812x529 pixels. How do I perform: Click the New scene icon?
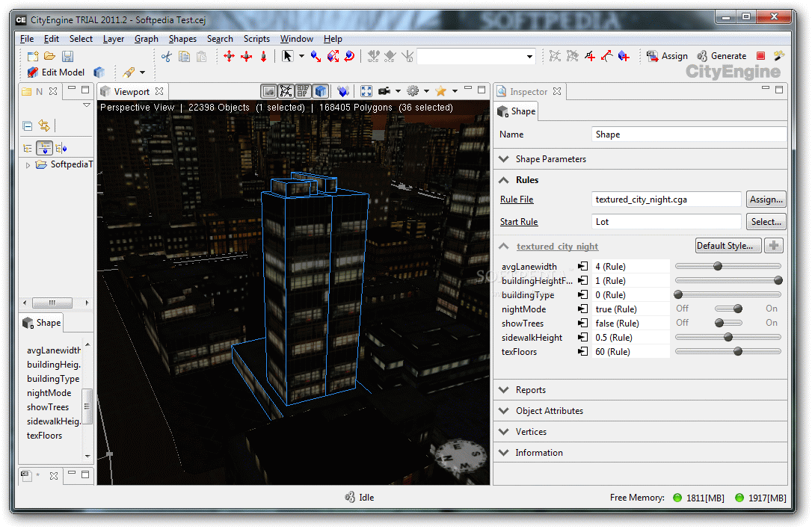click(x=33, y=57)
